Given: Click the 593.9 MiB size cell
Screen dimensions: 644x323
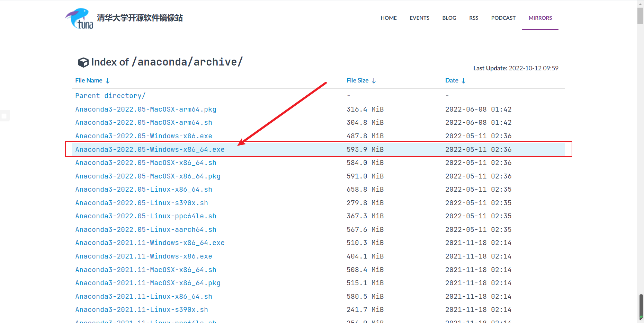Looking at the screenshot, I should pos(365,149).
